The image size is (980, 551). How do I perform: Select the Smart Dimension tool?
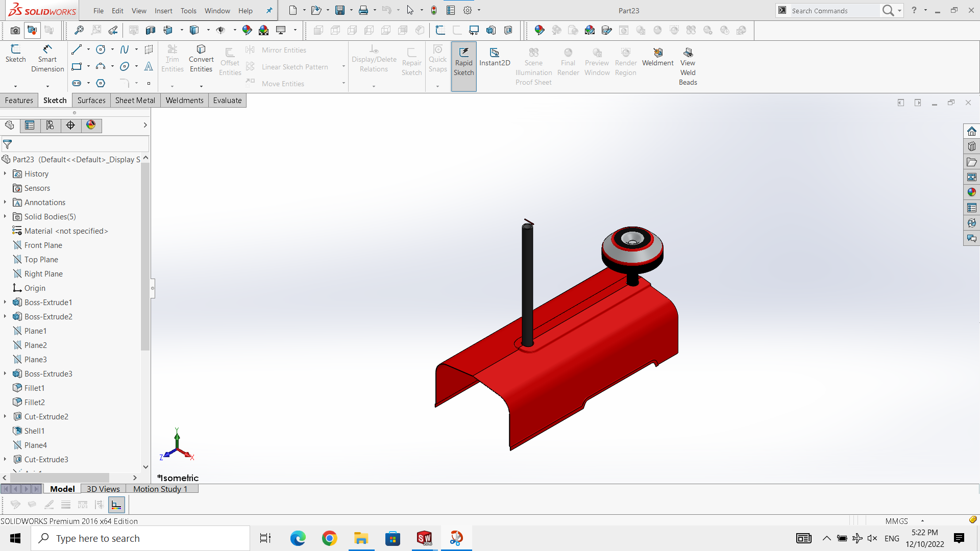[x=47, y=59]
